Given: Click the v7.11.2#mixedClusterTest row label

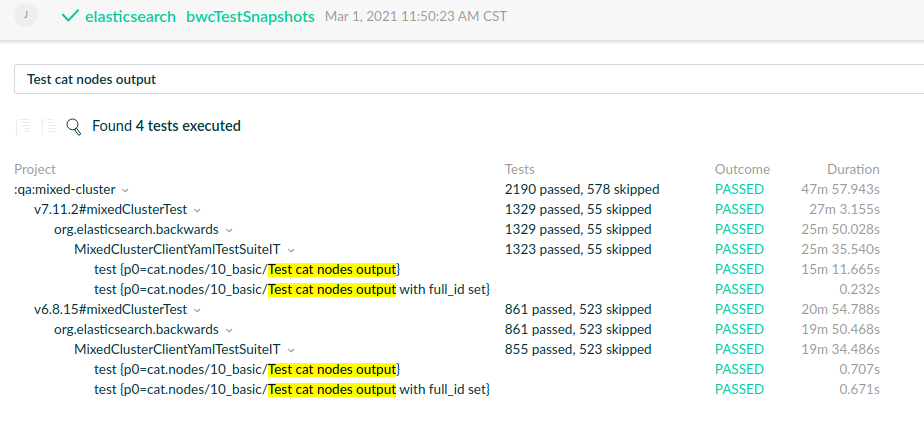Looking at the screenshot, I should pyautogui.click(x=111, y=210).
